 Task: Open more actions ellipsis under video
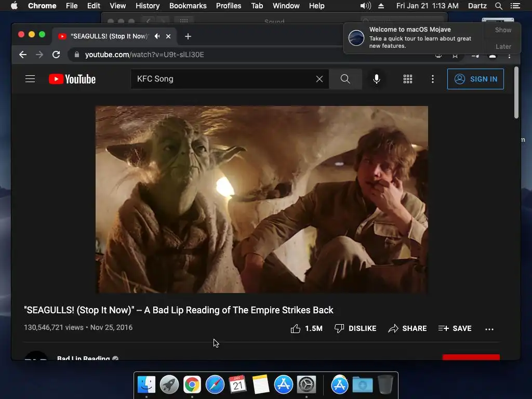coord(489,329)
